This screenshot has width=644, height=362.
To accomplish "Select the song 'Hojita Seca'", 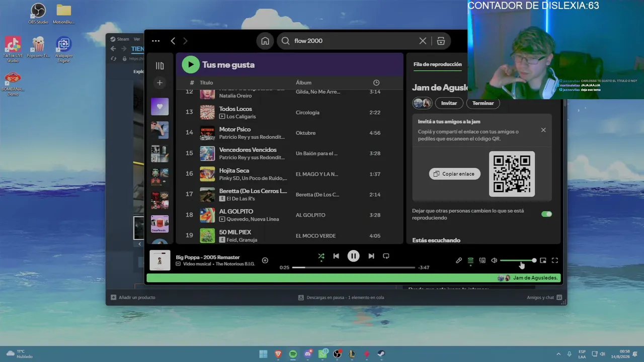I will 234,170.
